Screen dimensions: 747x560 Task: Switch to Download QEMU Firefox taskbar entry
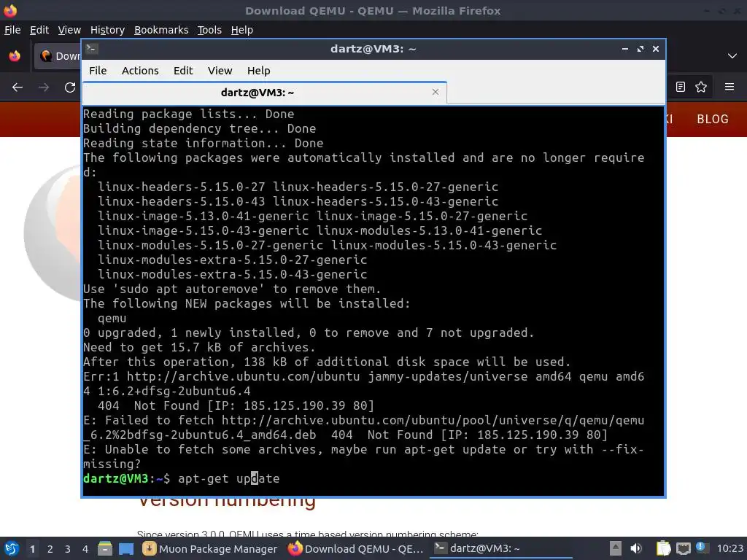tap(355, 548)
